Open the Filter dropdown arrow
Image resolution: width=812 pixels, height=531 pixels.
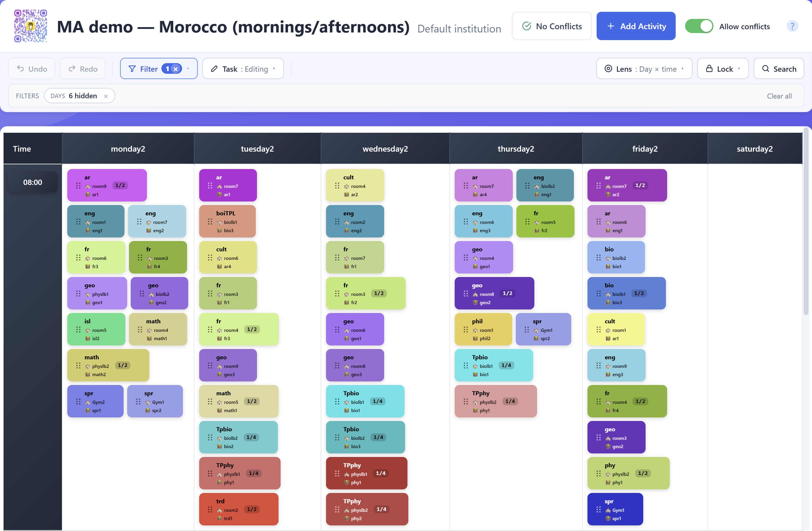[x=188, y=69]
